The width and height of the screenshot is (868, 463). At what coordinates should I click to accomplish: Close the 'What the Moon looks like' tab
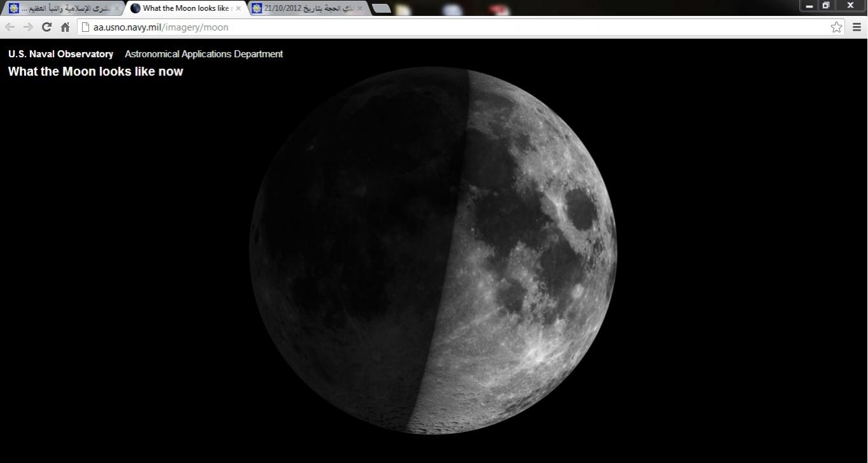tap(238, 8)
